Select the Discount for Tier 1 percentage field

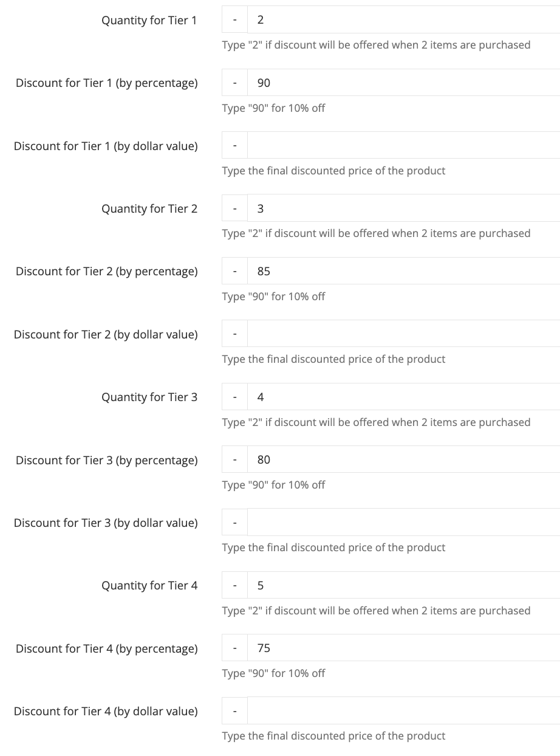pyautogui.click(x=403, y=83)
